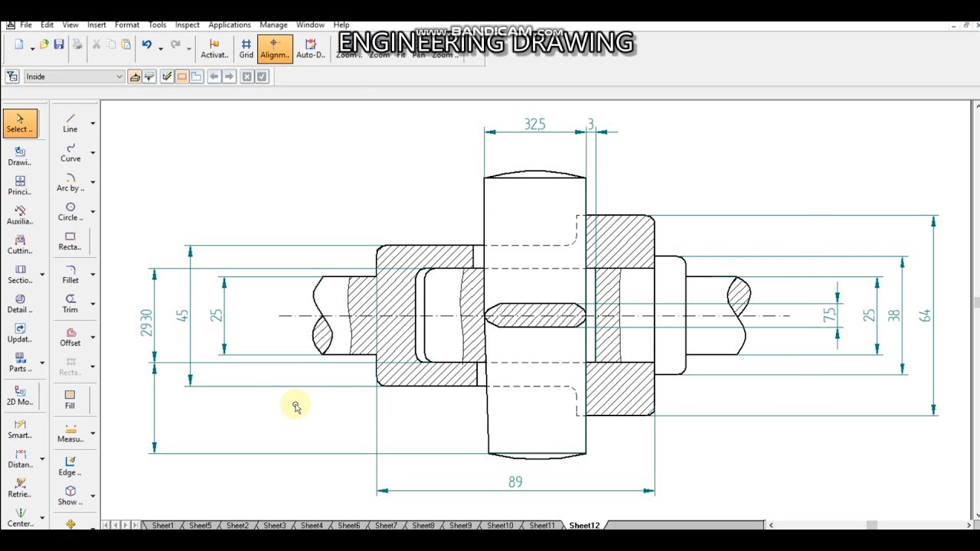Click the Retrieve Dimensions tool
Image resolution: width=980 pixels, height=551 pixels.
tap(20, 488)
